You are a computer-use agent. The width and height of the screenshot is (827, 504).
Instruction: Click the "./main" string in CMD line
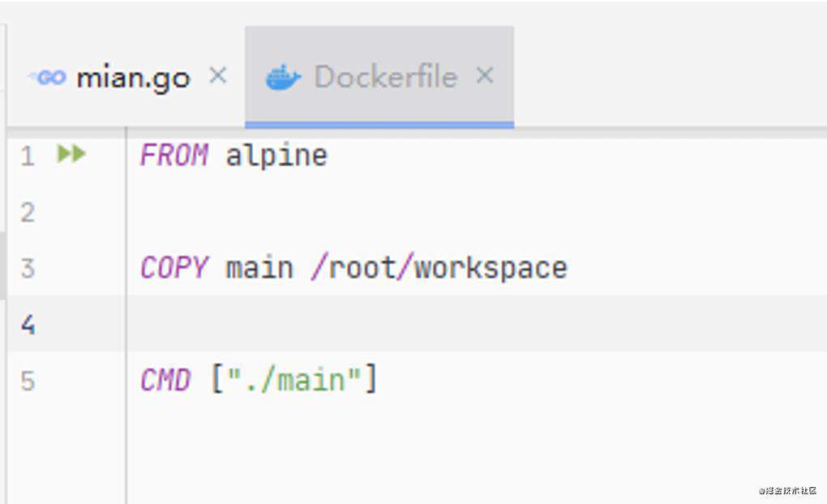tap(294, 380)
